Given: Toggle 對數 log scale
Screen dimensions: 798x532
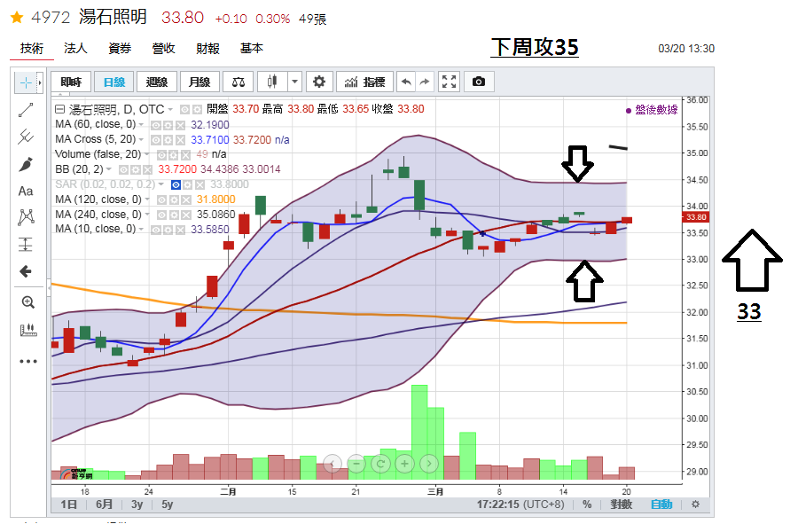Looking at the screenshot, I should click(621, 504).
